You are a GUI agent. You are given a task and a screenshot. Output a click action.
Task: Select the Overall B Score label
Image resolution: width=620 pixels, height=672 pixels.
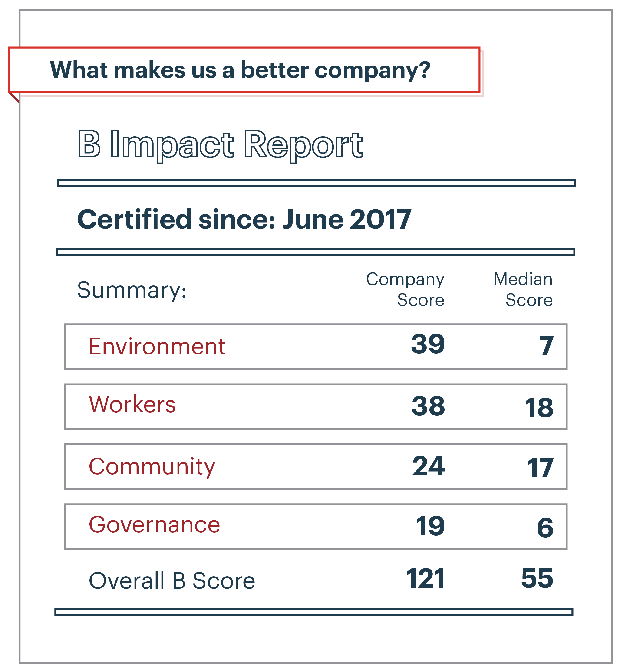[x=172, y=581]
